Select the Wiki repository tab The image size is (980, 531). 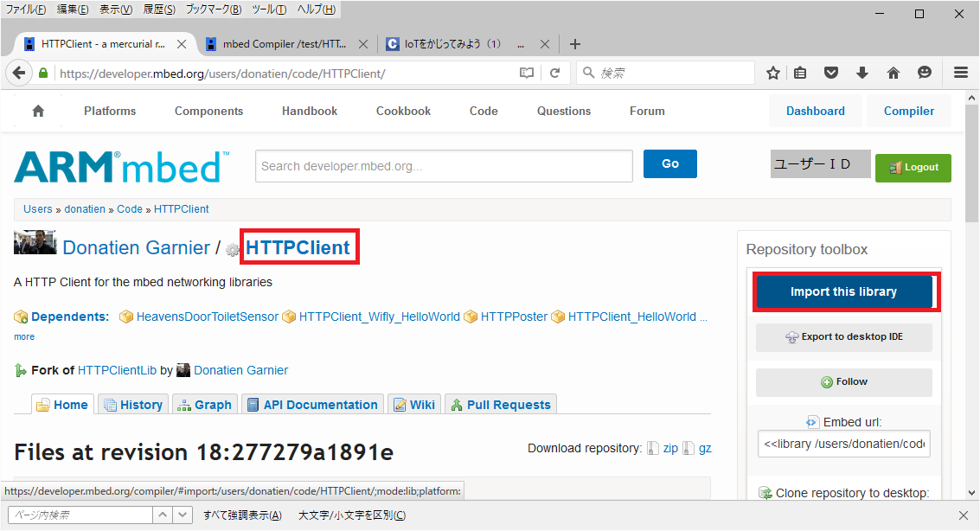(x=414, y=405)
